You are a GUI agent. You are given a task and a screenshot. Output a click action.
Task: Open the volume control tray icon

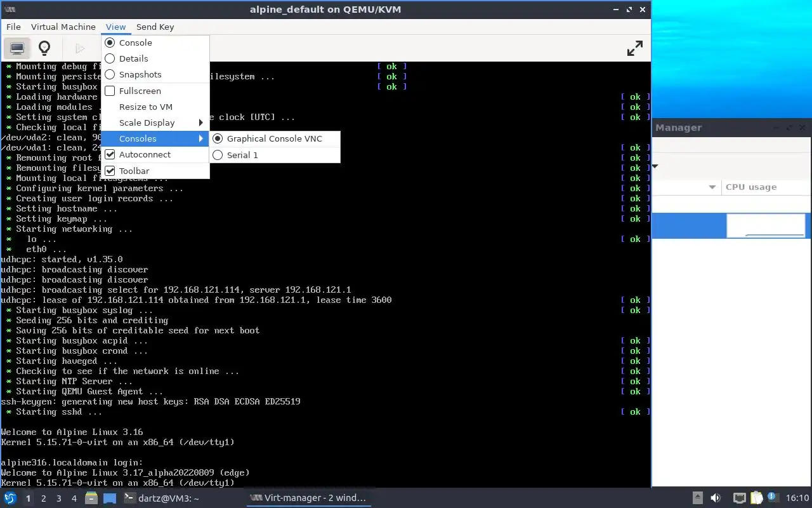pyautogui.click(x=716, y=498)
